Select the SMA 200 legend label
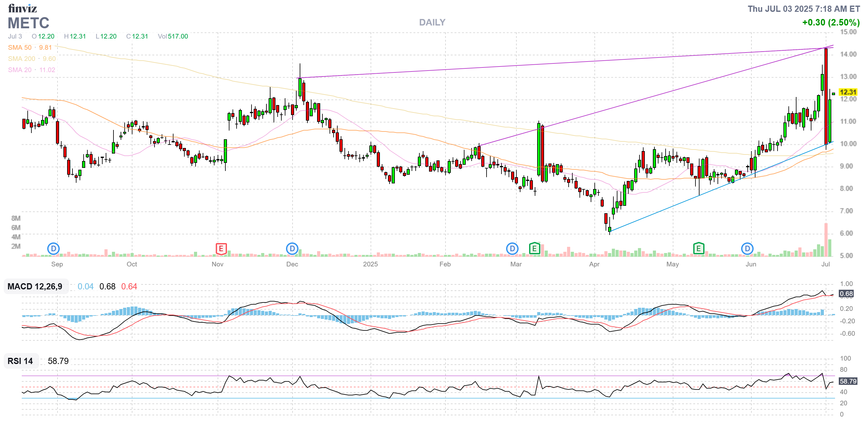 [21, 59]
